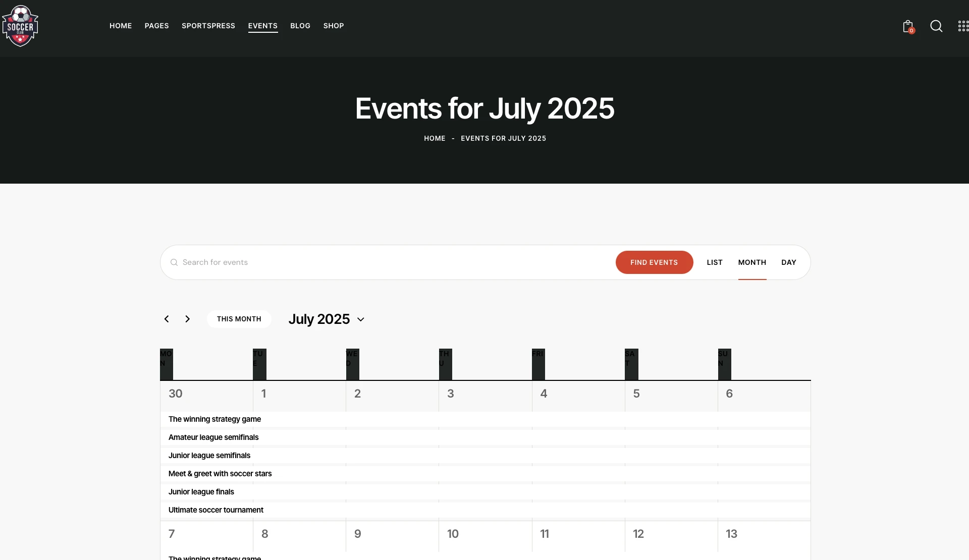The image size is (969, 560).
Task: Open the grid menu icon
Action: pyautogui.click(x=963, y=26)
